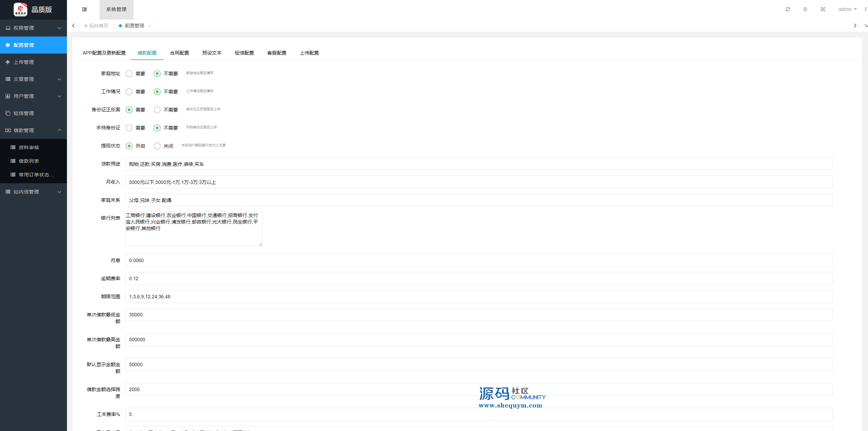
Task: Click the list icon beside 站内信管理
Action: click(x=8, y=192)
